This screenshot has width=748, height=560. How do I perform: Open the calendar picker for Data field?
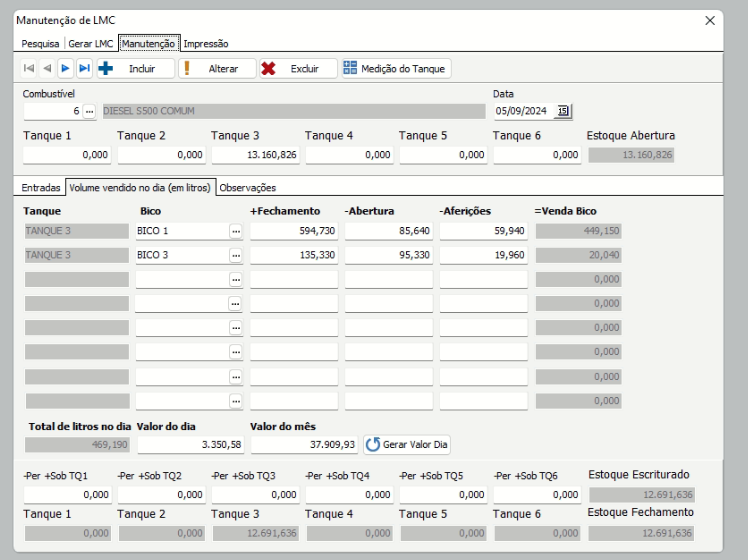(x=563, y=111)
